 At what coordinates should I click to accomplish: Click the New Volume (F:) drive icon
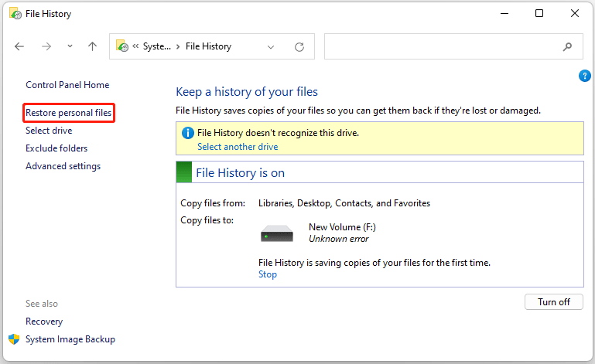277,233
